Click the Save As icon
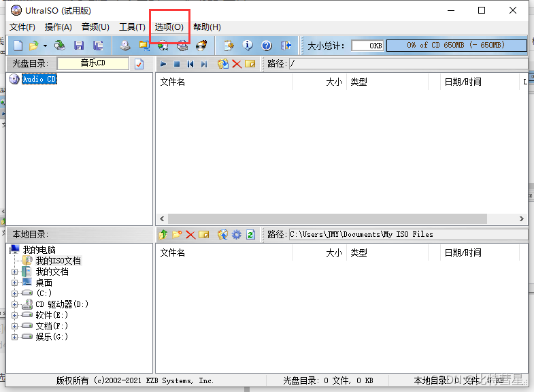This screenshot has height=392, width=534. point(98,46)
